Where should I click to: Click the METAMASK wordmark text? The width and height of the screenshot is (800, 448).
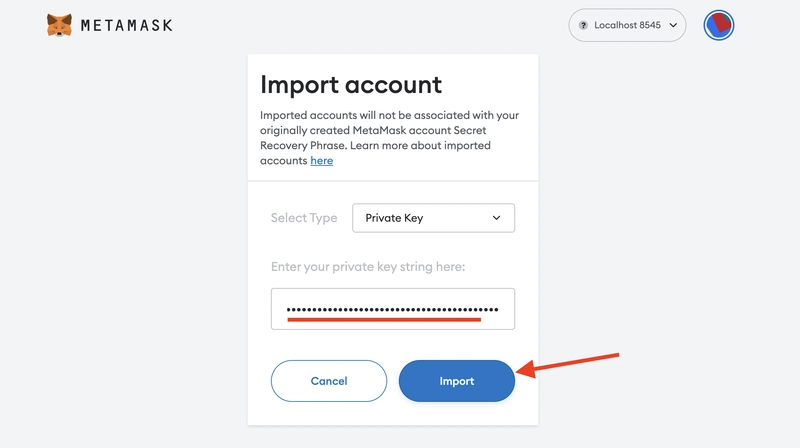(127, 25)
